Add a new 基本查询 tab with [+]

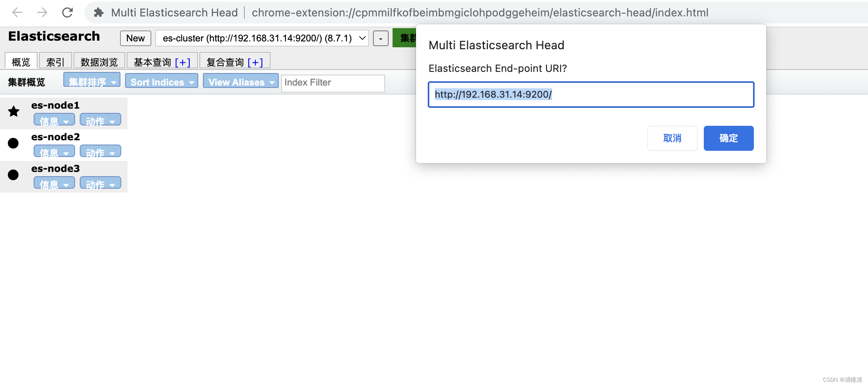click(183, 63)
